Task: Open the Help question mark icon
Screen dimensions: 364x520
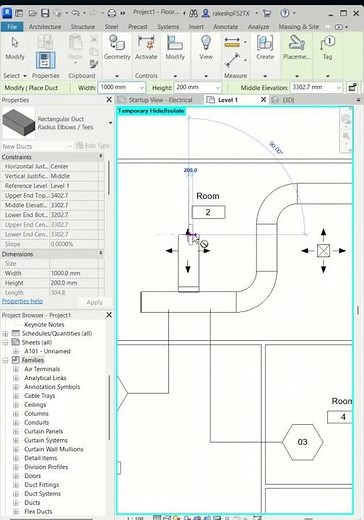Action: coord(285,13)
